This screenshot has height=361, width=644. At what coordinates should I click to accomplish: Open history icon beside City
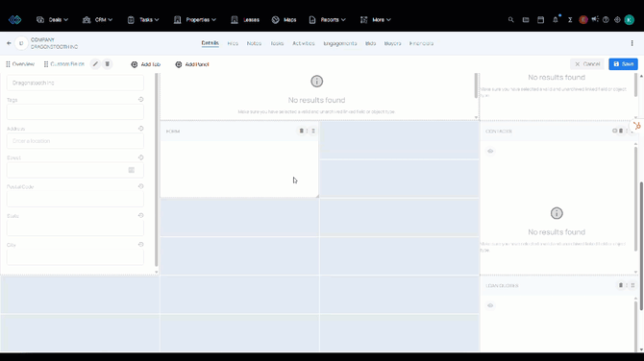[x=141, y=245]
